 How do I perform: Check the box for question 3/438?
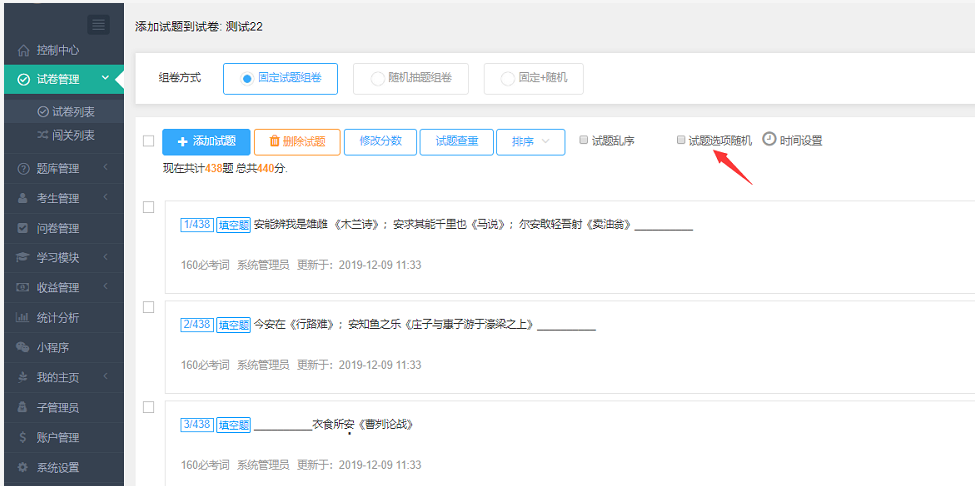tap(149, 407)
